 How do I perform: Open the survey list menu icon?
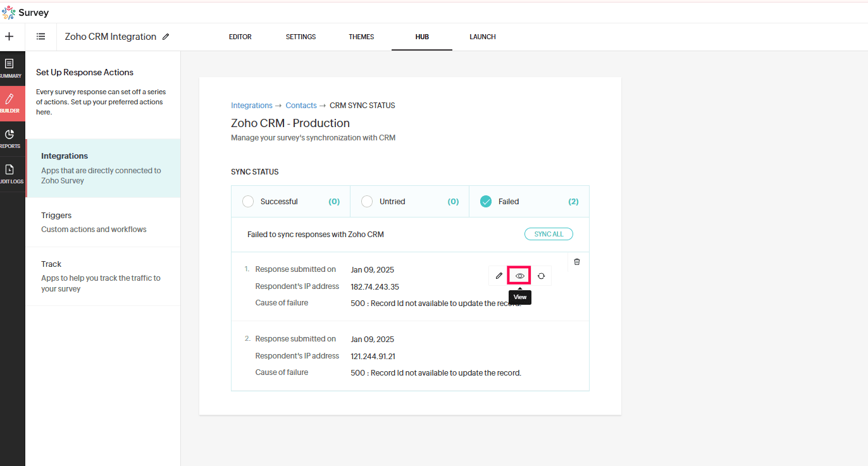click(x=41, y=37)
